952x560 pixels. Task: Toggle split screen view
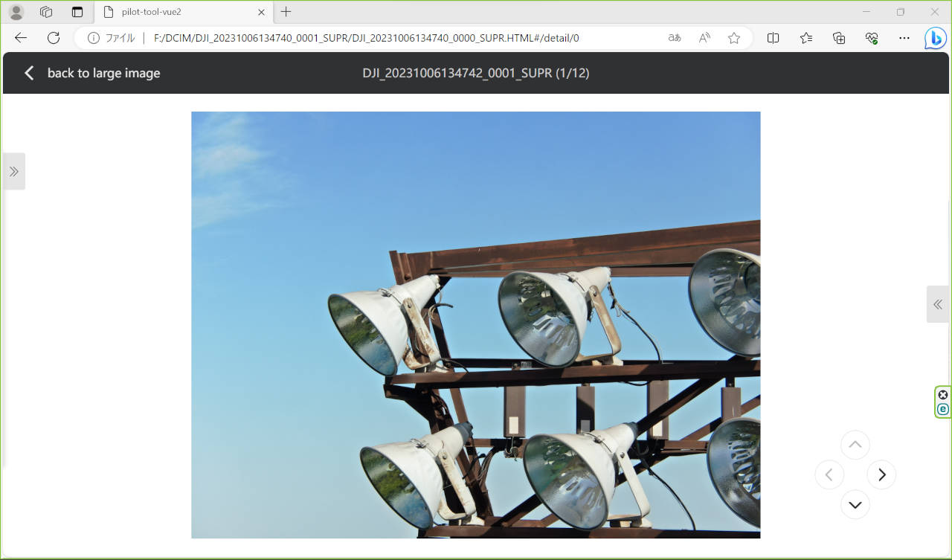[773, 38]
